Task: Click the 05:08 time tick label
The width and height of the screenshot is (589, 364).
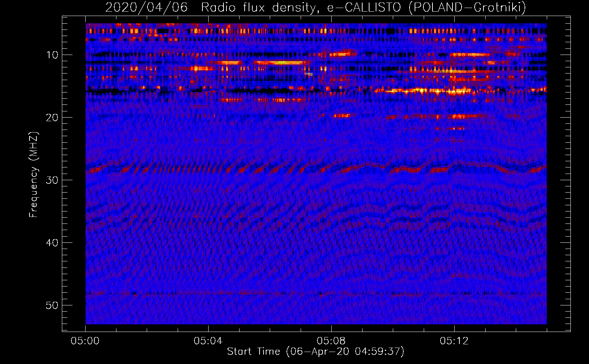Action: (x=331, y=341)
